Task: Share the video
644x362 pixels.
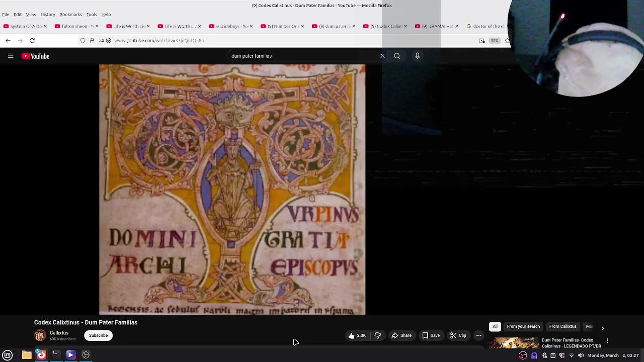Action: 401,335
